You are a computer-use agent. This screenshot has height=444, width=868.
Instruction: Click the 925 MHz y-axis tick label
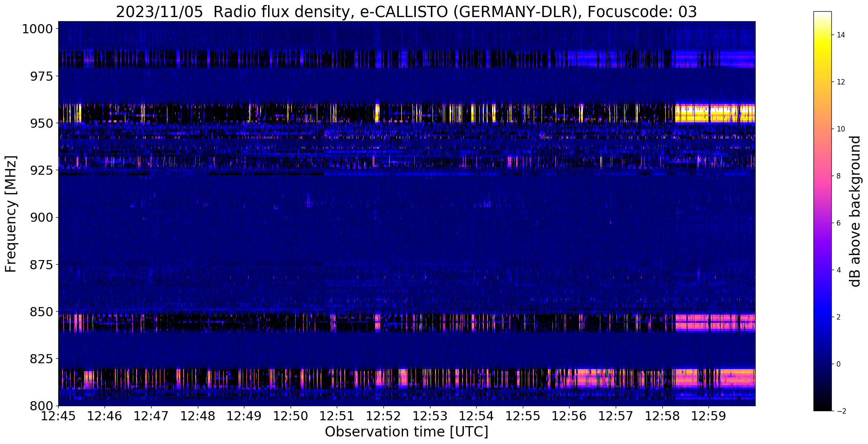[x=42, y=170]
